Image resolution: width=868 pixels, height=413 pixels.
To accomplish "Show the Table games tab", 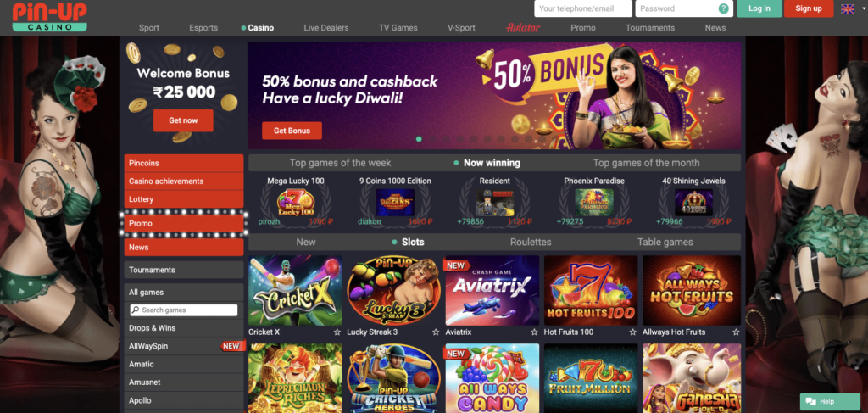I will point(665,242).
